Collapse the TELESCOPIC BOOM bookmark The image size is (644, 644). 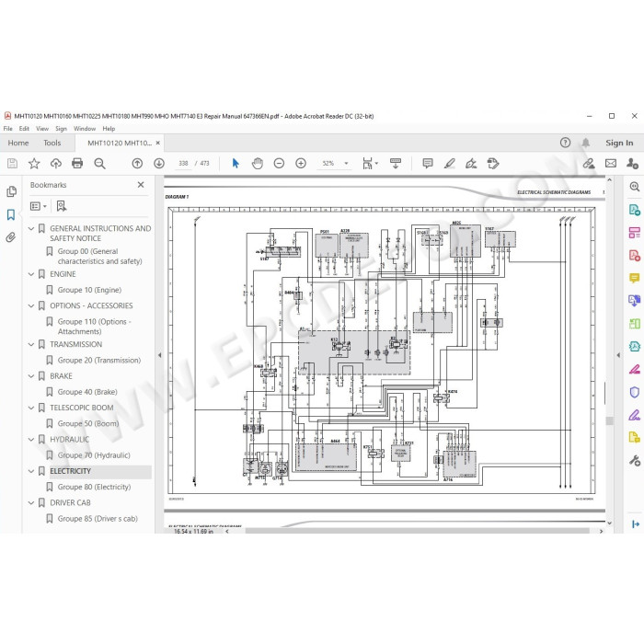click(31, 408)
